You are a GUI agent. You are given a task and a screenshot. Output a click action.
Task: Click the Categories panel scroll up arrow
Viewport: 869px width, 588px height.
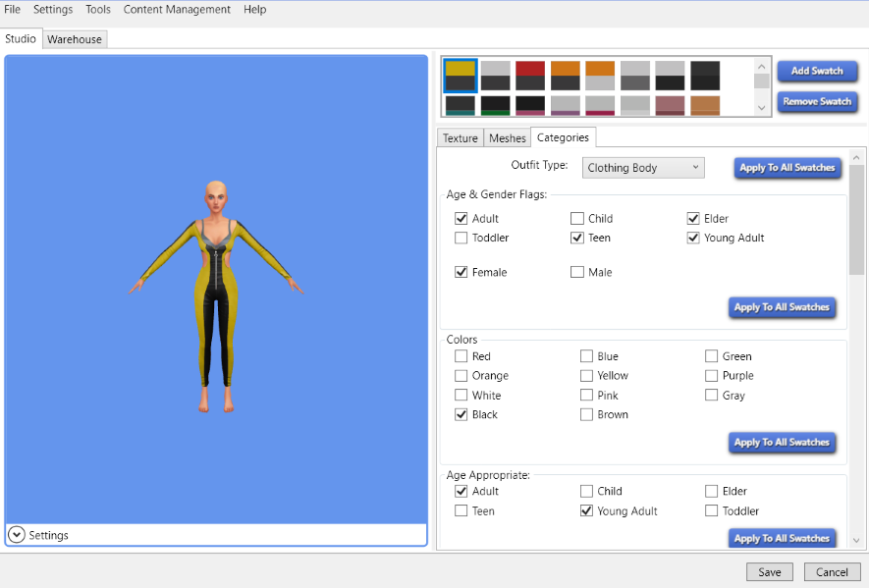856,157
